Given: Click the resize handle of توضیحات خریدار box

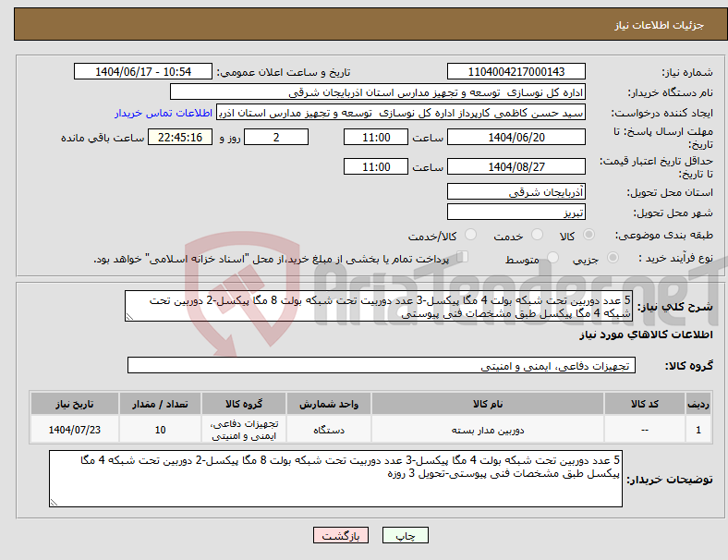Looking at the screenshot, I should [x=54, y=502].
